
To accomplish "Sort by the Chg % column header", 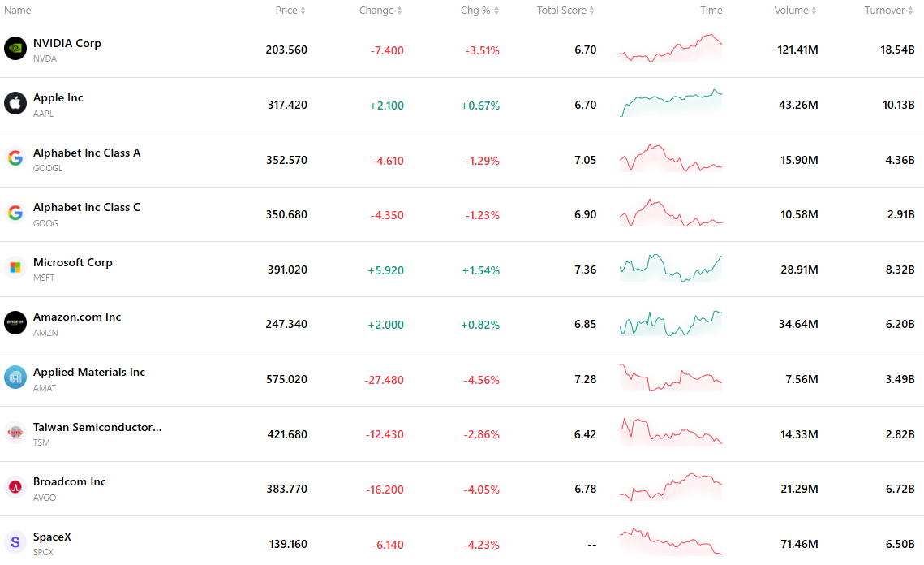I will [479, 10].
